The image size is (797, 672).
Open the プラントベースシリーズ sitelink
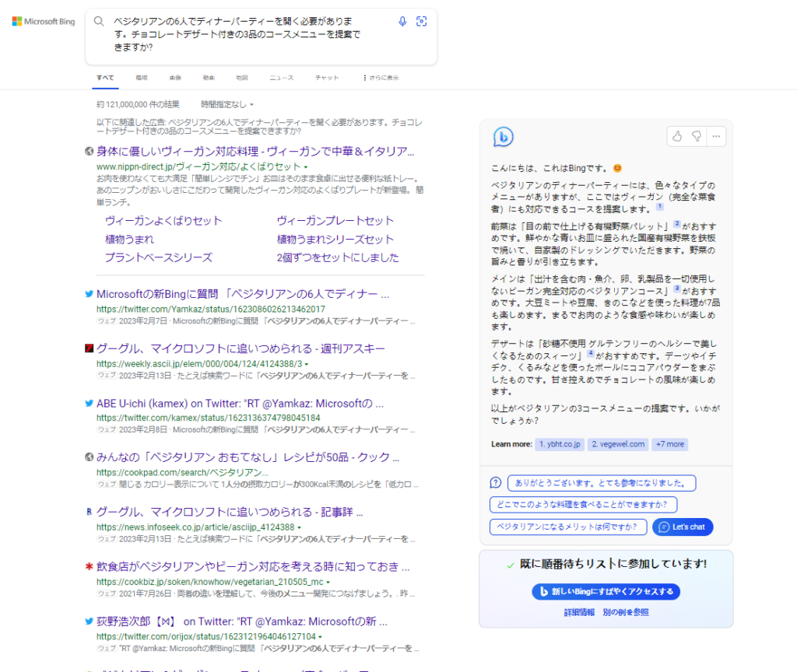click(x=159, y=257)
